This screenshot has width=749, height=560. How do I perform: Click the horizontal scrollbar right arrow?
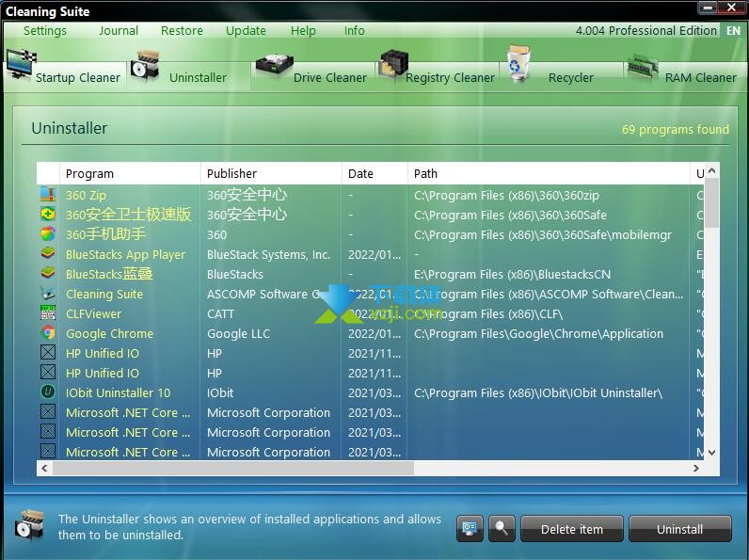pyautogui.click(x=696, y=469)
